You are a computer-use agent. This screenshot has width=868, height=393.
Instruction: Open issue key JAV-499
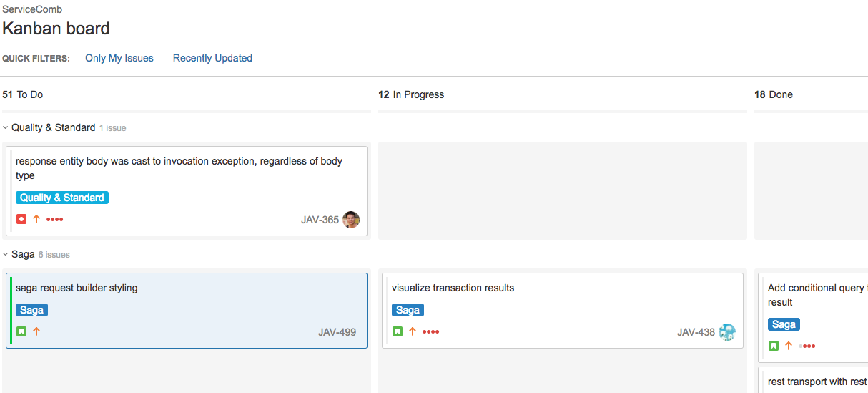[x=337, y=332]
